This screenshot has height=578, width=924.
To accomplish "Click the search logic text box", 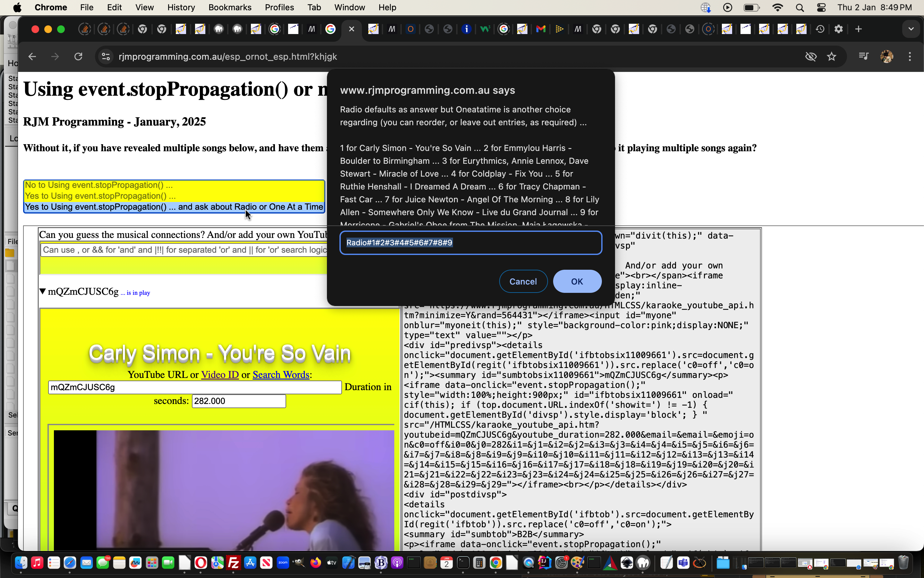I will pos(183,250).
